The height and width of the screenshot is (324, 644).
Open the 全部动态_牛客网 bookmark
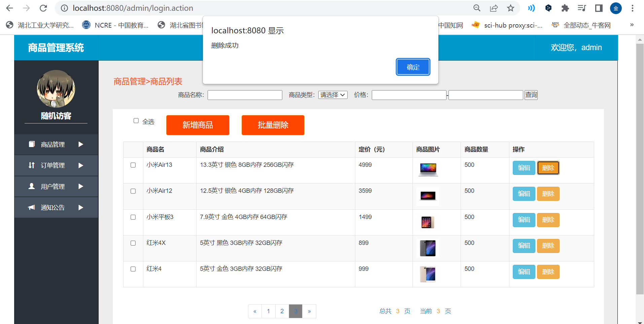click(x=581, y=25)
